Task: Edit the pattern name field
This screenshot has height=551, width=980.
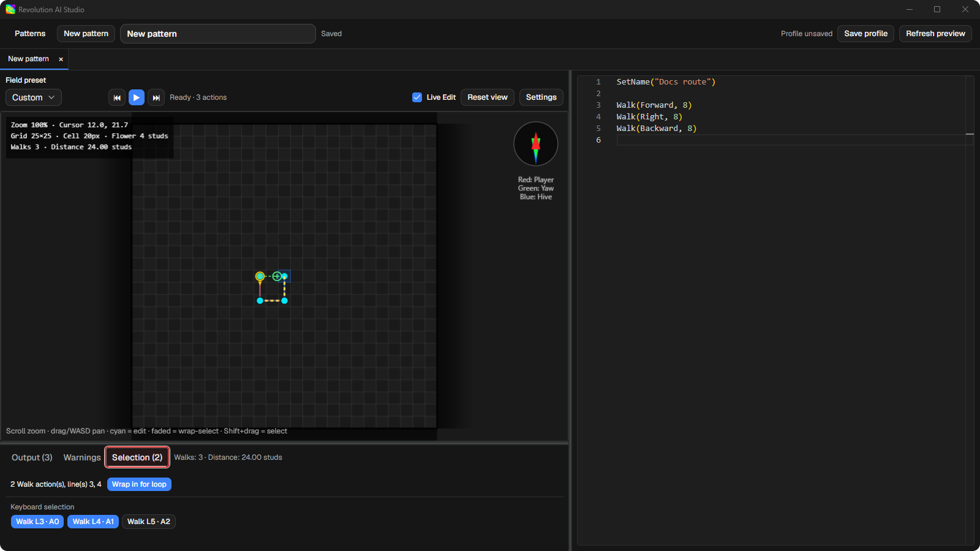Action: pyautogui.click(x=218, y=34)
